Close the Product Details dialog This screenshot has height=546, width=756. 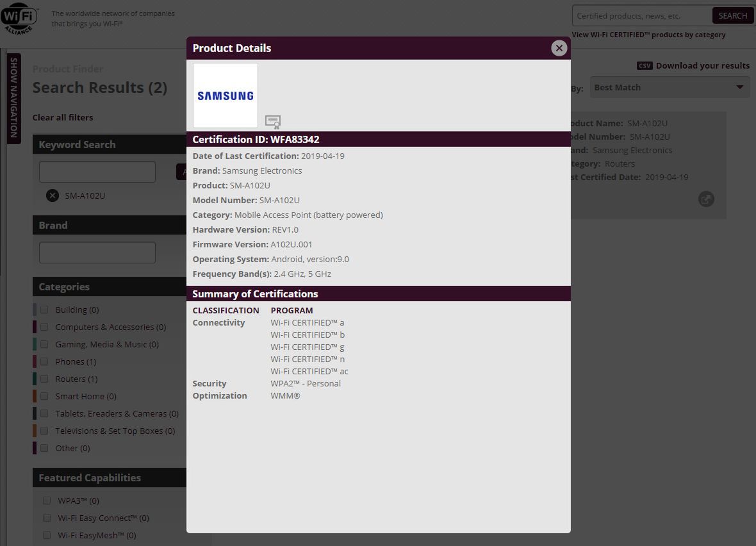tap(559, 48)
